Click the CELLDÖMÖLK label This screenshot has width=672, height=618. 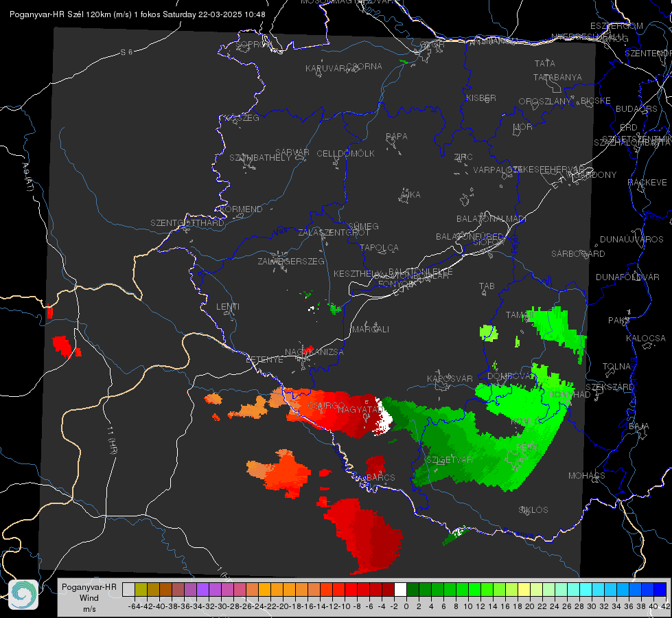point(346,154)
